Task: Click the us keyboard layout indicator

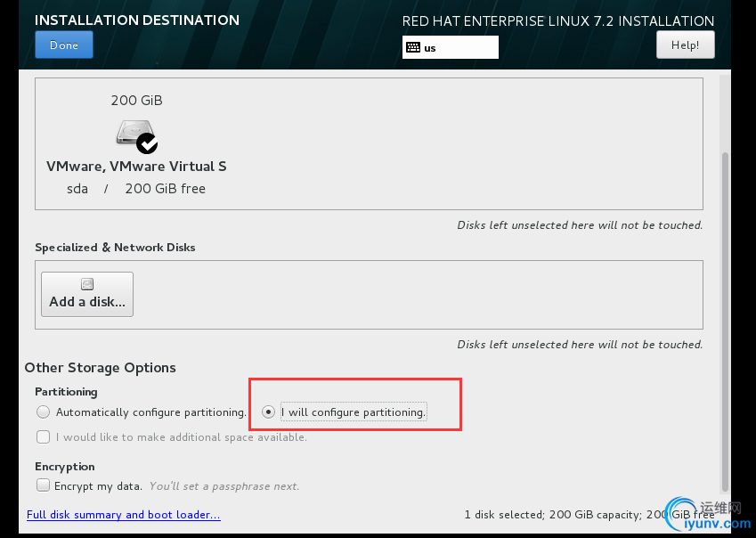Action: tap(451, 47)
